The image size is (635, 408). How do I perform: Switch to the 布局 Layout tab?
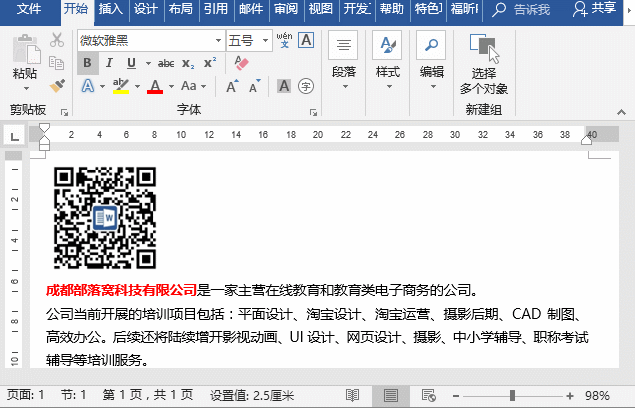(x=181, y=9)
